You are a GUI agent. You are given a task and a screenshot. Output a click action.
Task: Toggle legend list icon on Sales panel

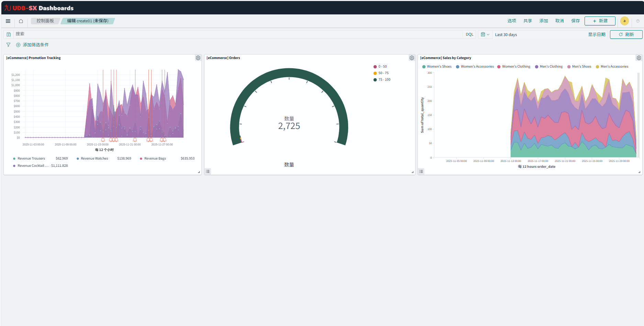[421, 171]
